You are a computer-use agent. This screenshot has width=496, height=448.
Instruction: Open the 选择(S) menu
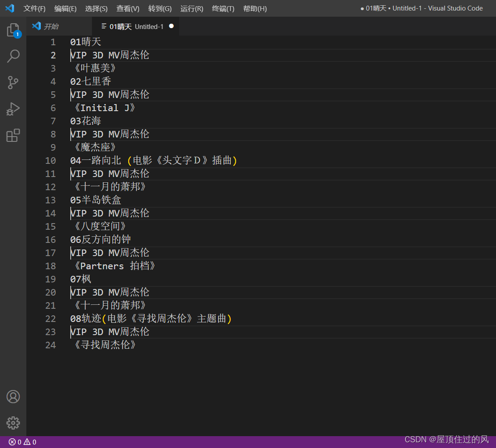pyautogui.click(x=96, y=8)
